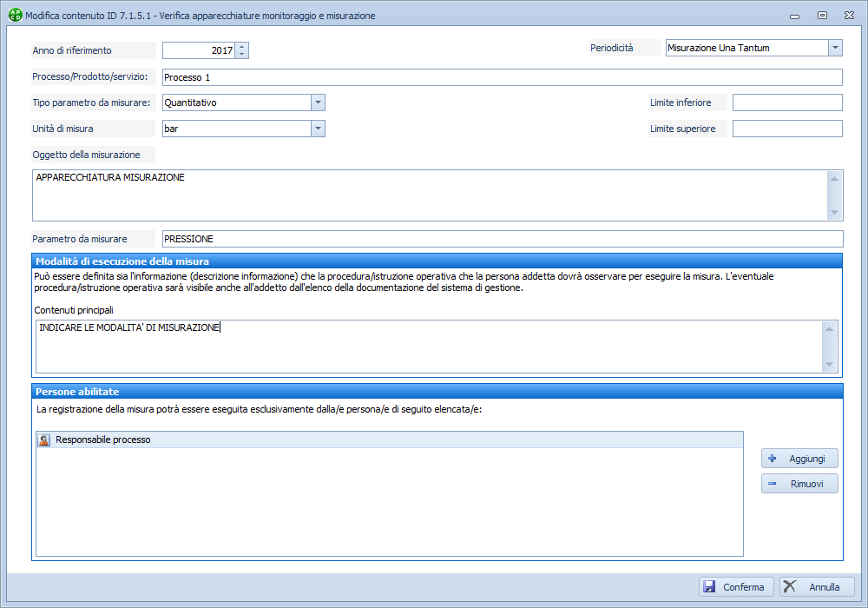Maximize the Modifica contenuto window
The width and height of the screenshot is (868, 608).
[x=822, y=16]
